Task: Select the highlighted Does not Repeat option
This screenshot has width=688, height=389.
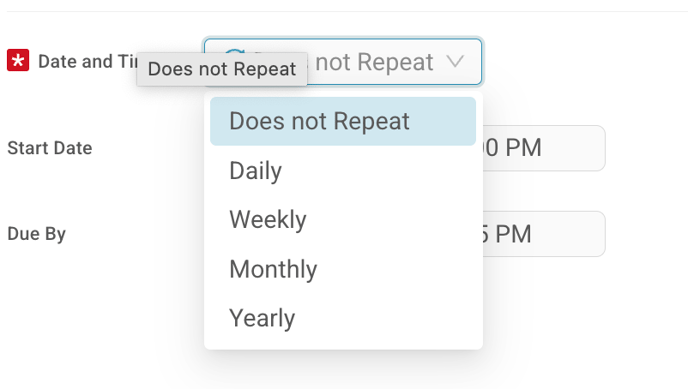Action: coord(343,121)
